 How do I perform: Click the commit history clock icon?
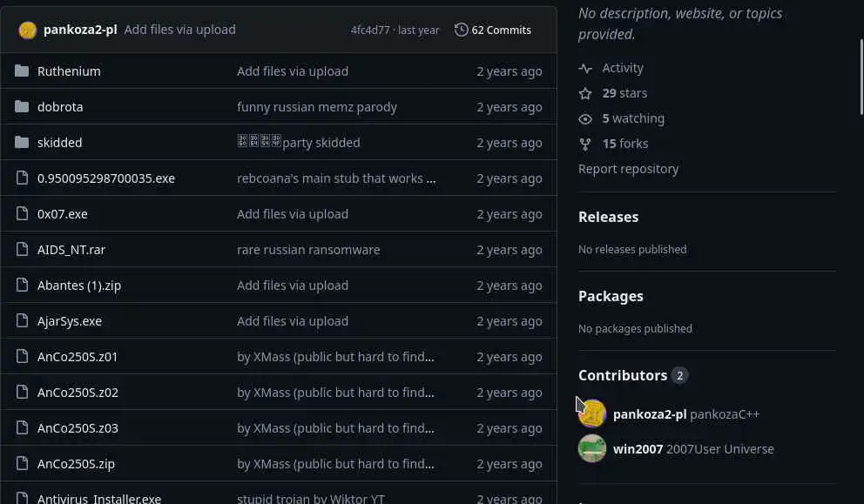point(462,30)
